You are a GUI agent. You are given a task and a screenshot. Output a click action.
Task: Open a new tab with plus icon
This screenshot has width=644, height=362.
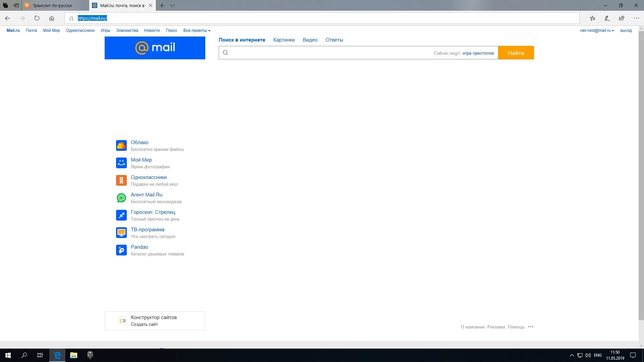point(162,5)
